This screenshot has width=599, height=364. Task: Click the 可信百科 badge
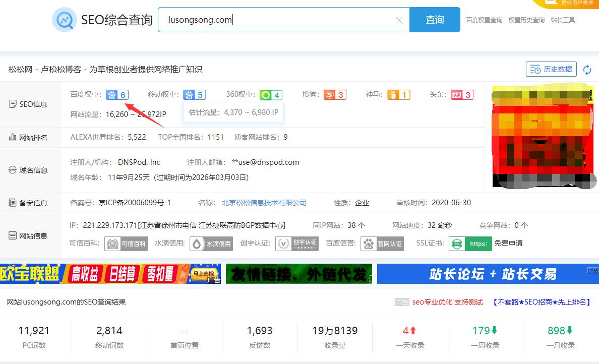click(x=126, y=244)
